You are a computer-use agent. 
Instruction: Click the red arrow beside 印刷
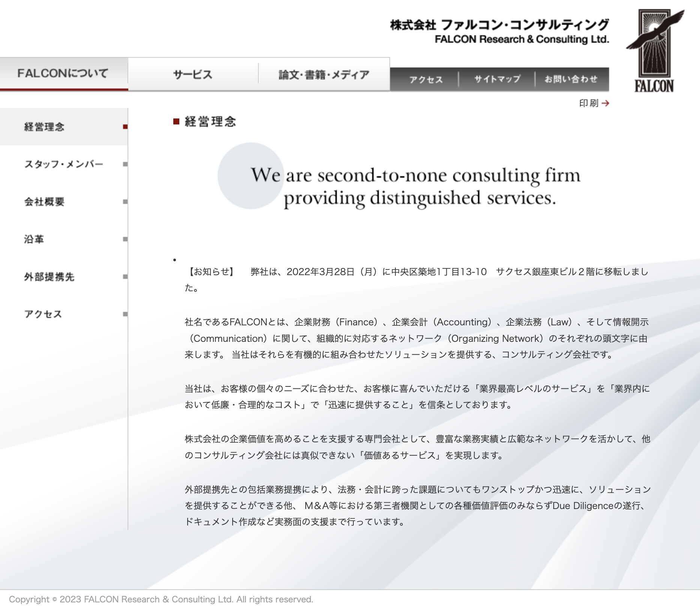point(605,103)
